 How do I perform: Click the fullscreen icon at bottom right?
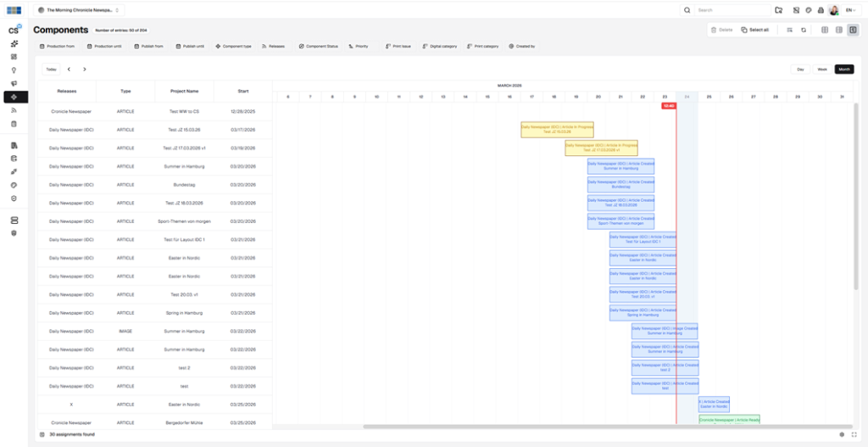tap(854, 434)
